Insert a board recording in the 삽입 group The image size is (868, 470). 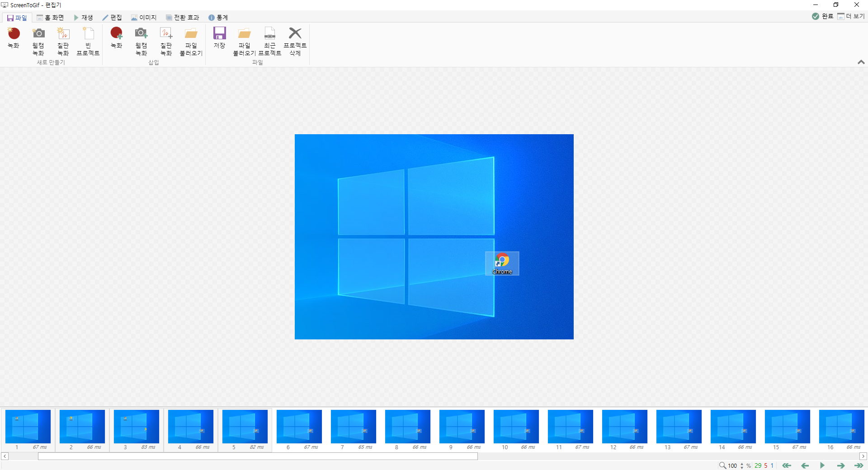pyautogui.click(x=166, y=41)
